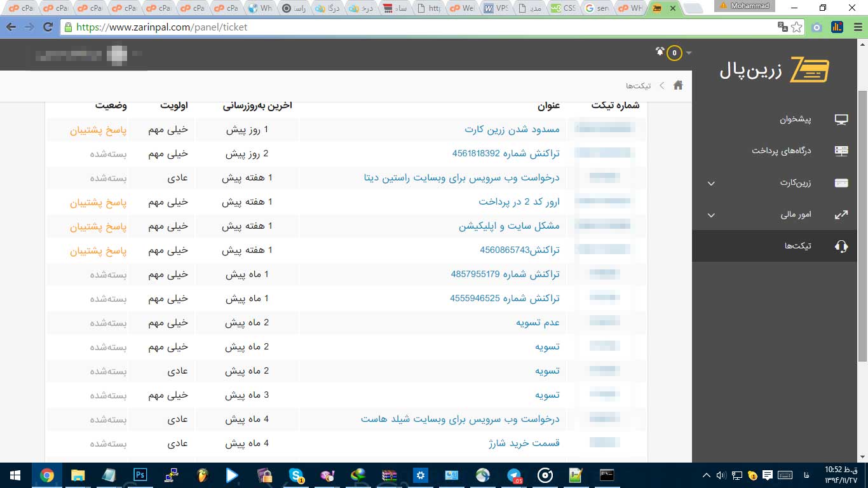Open the Windows Start button

[x=15, y=475]
